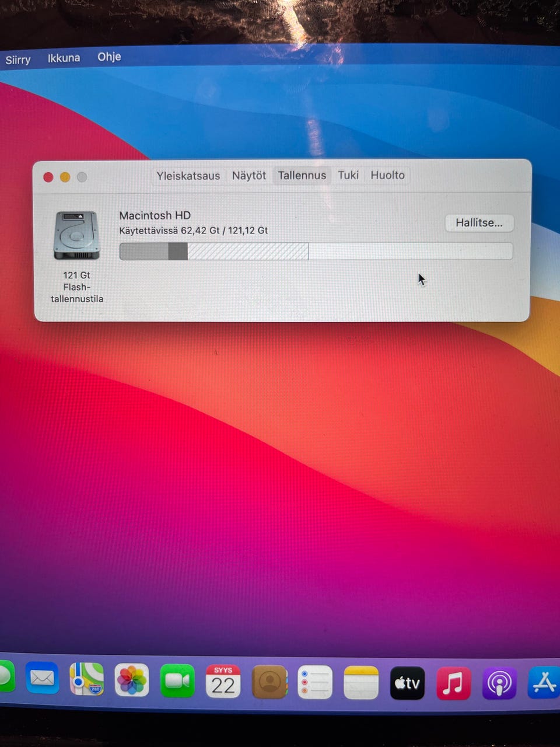
Task: Open Calendar showing SYYS 22
Action: point(223,681)
